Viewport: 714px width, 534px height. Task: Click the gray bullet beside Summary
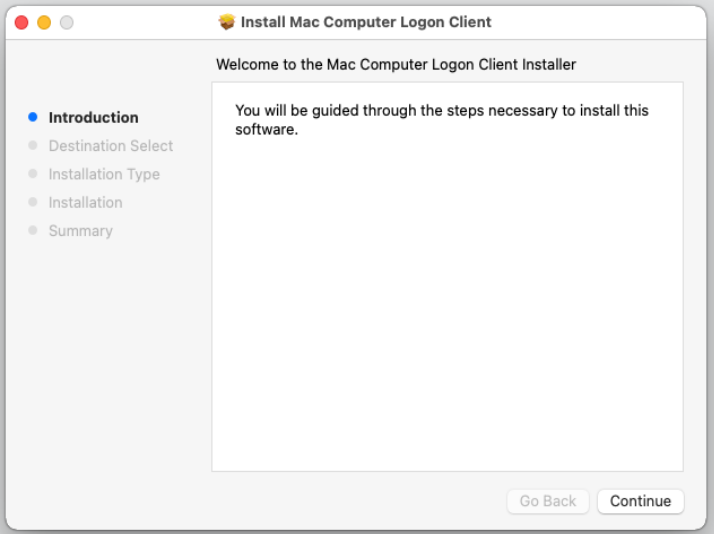(x=33, y=230)
